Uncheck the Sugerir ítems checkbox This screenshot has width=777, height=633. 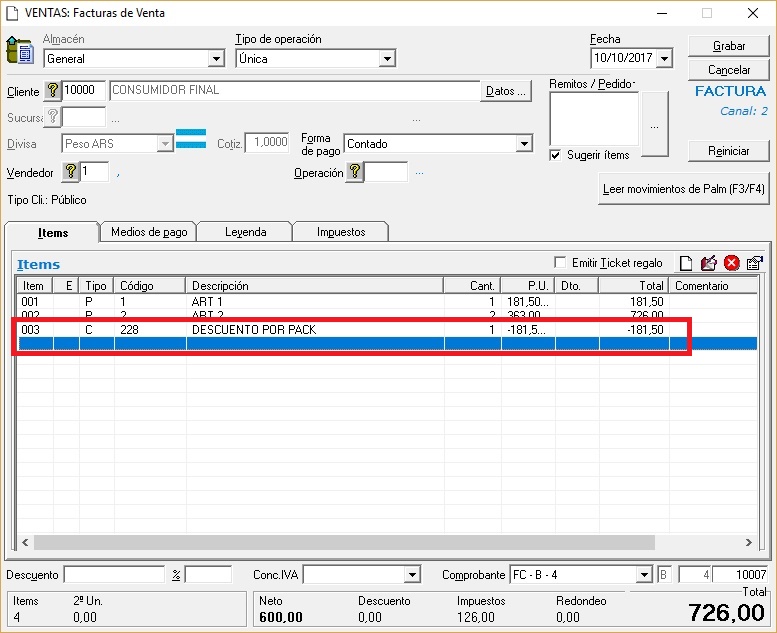pyautogui.click(x=555, y=155)
